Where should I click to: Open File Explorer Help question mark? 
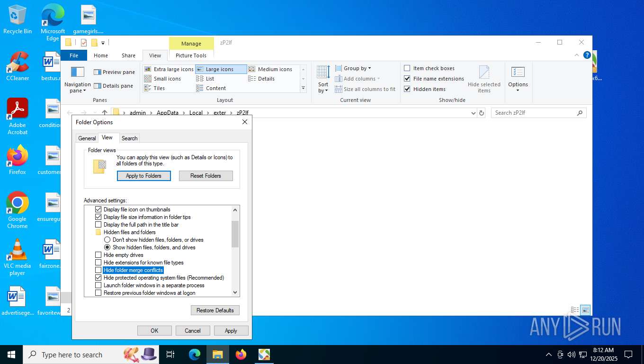tap(587, 55)
